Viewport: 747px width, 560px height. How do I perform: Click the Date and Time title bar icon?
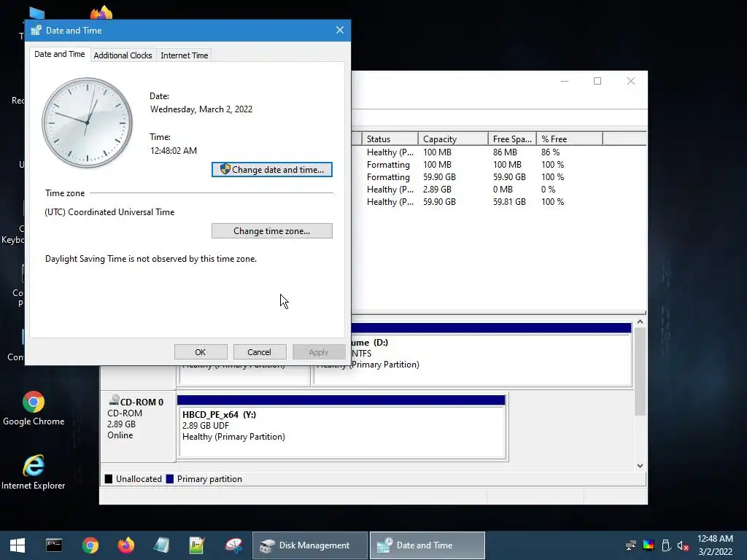click(36, 31)
